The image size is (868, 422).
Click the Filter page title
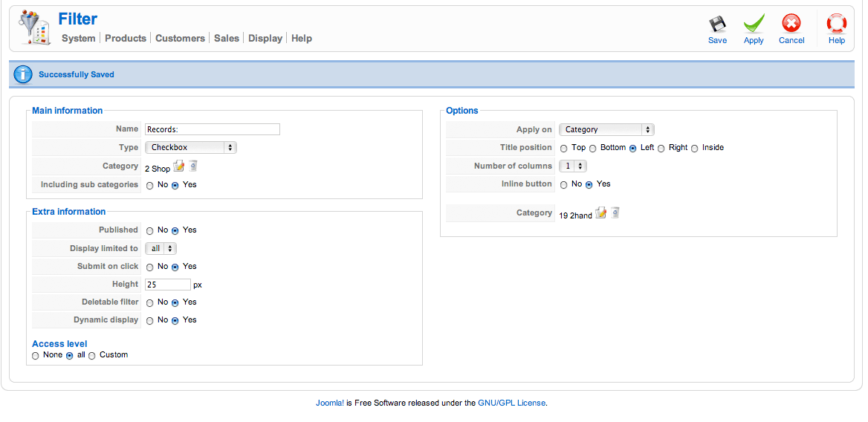(x=77, y=19)
